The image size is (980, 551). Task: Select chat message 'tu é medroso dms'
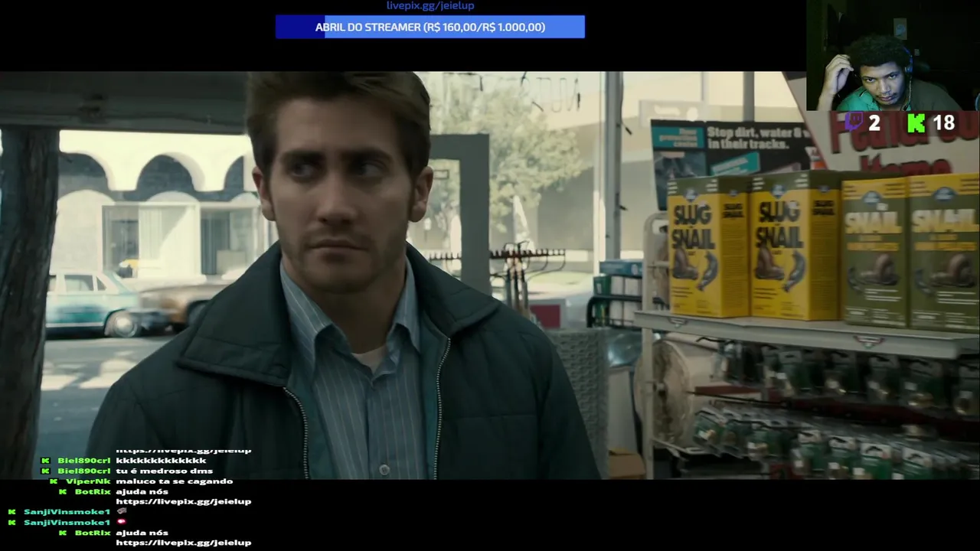pyautogui.click(x=165, y=471)
